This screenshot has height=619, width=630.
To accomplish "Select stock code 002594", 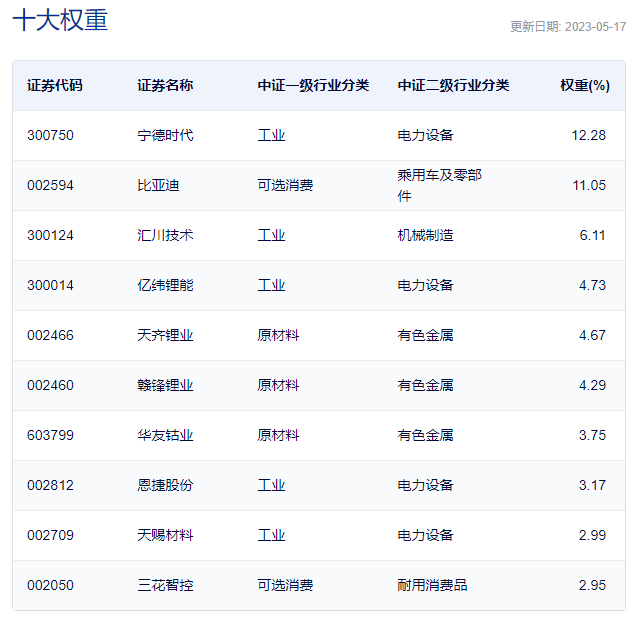I will 50,186.
